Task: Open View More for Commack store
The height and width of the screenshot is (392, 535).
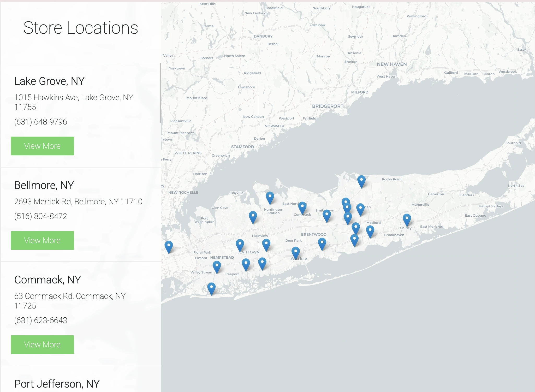Action: coord(42,345)
